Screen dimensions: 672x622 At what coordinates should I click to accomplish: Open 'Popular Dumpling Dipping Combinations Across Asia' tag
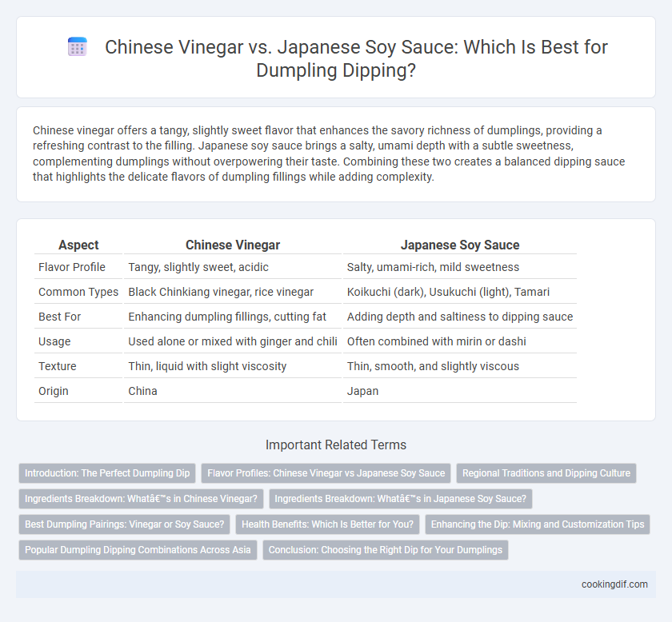coord(138,550)
